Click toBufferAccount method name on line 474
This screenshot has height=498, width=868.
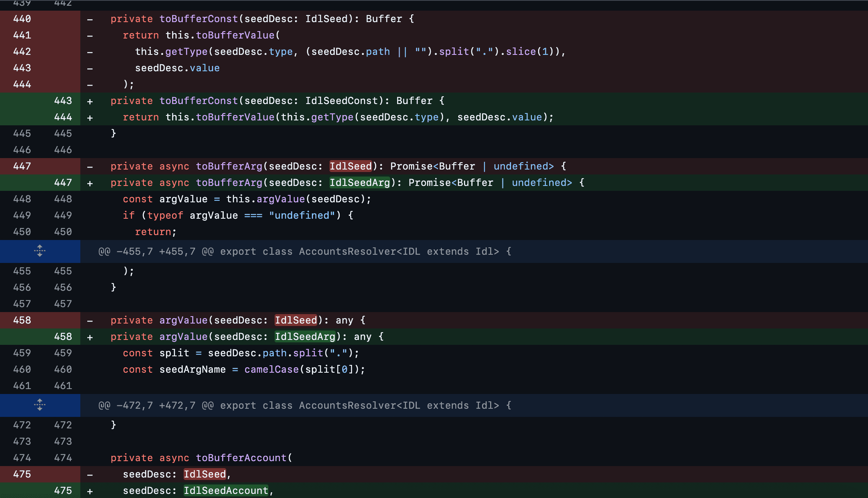(241, 458)
